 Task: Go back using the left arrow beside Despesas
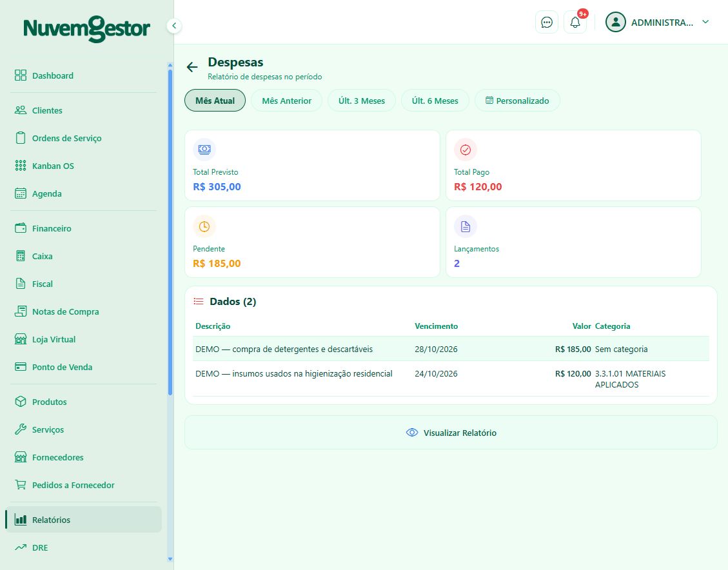192,67
